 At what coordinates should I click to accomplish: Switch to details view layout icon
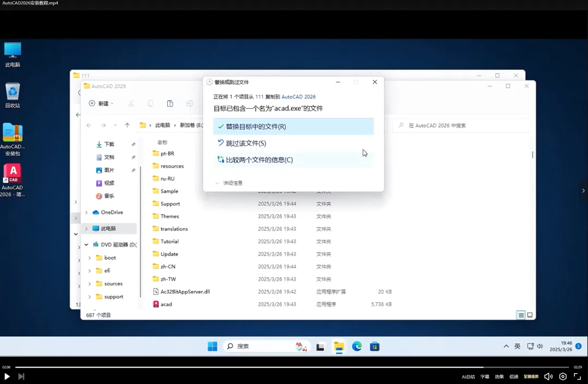click(521, 315)
